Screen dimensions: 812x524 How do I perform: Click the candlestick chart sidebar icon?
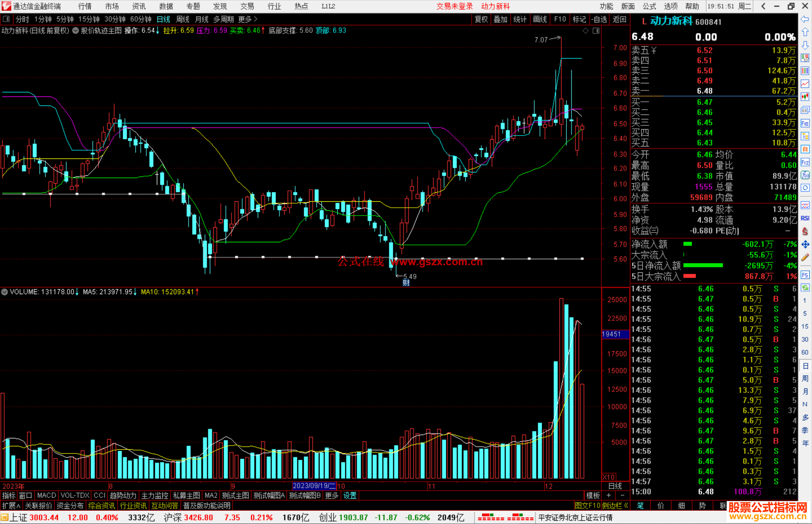click(805, 97)
